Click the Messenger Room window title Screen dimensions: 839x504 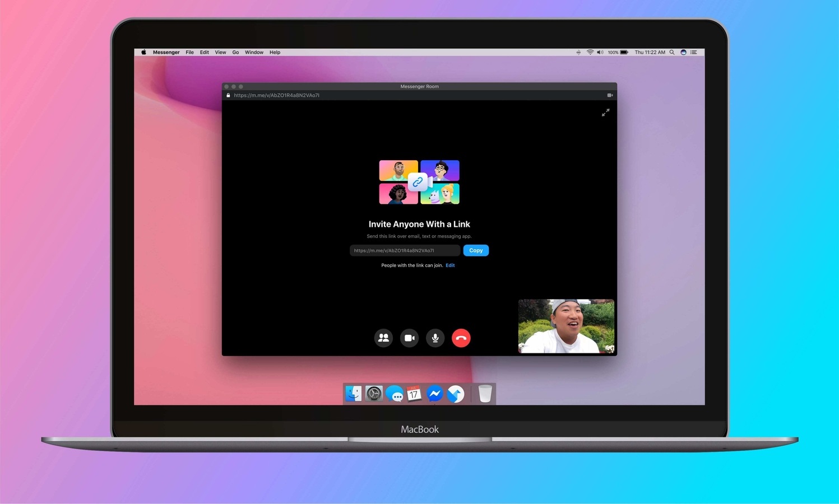419,87
